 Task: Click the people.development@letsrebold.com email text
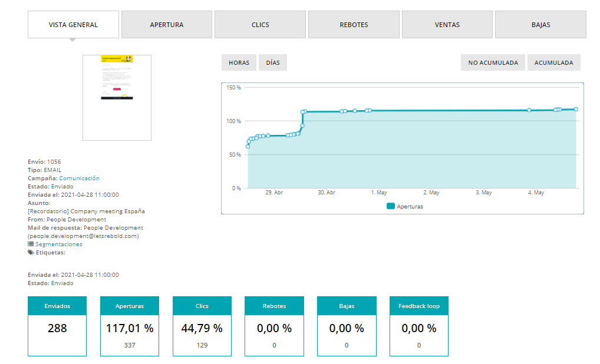pos(83,236)
